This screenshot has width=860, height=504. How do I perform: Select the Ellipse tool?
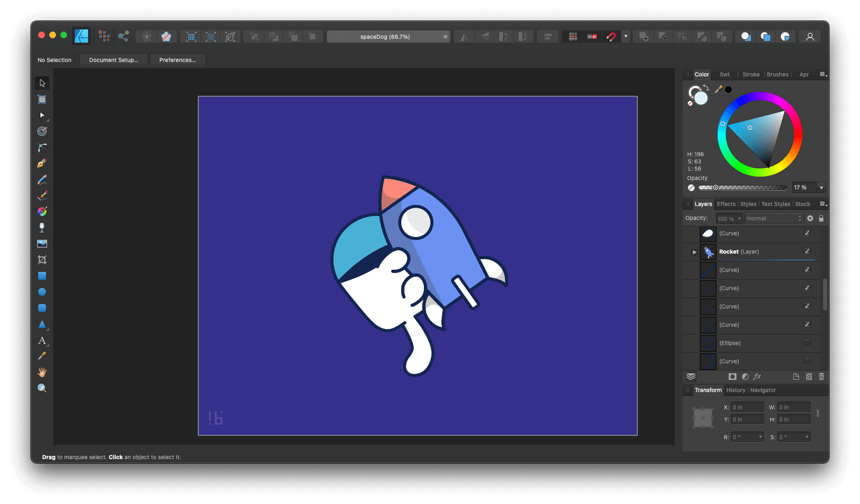[42, 292]
